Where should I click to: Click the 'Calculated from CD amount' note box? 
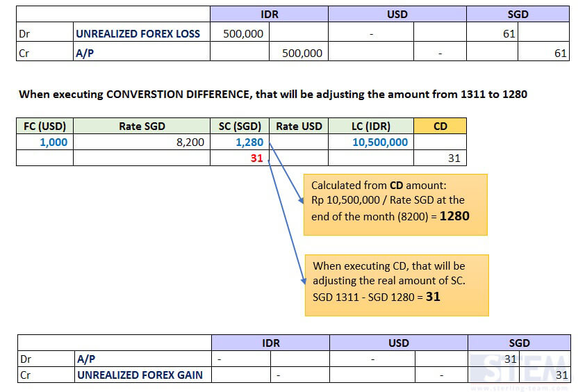click(395, 204)
